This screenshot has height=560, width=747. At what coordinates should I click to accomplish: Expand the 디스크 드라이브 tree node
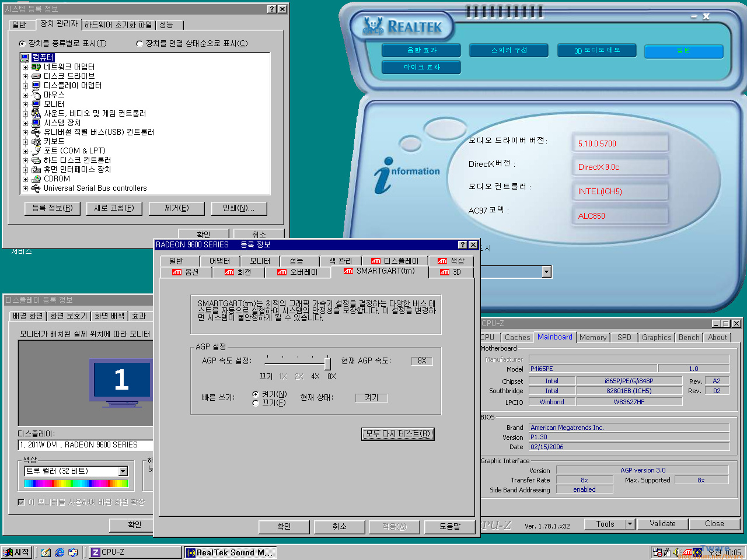(25, 76)
